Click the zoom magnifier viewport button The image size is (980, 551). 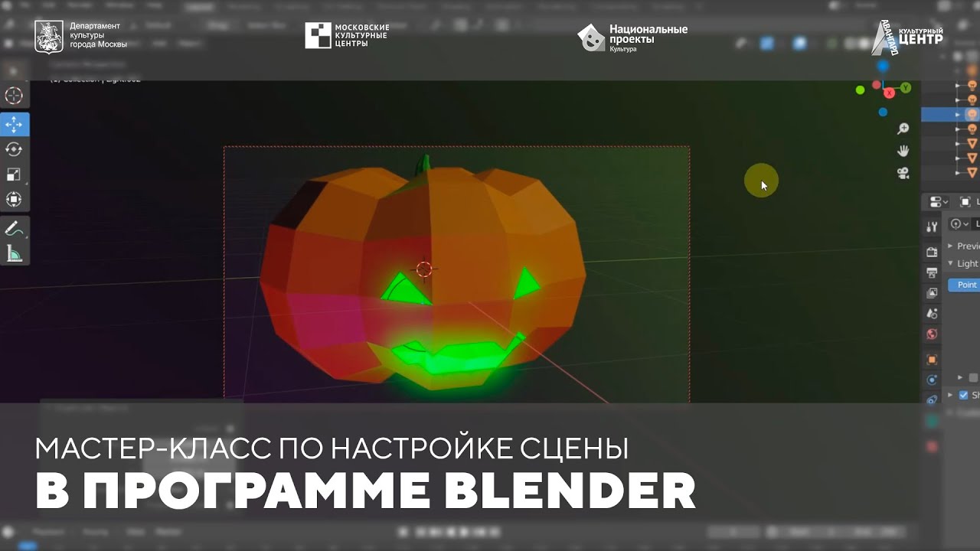[903, 129]
